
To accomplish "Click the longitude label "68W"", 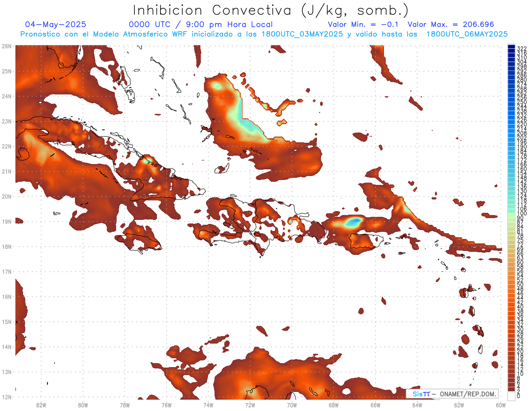I will click(x=333, y=405).
